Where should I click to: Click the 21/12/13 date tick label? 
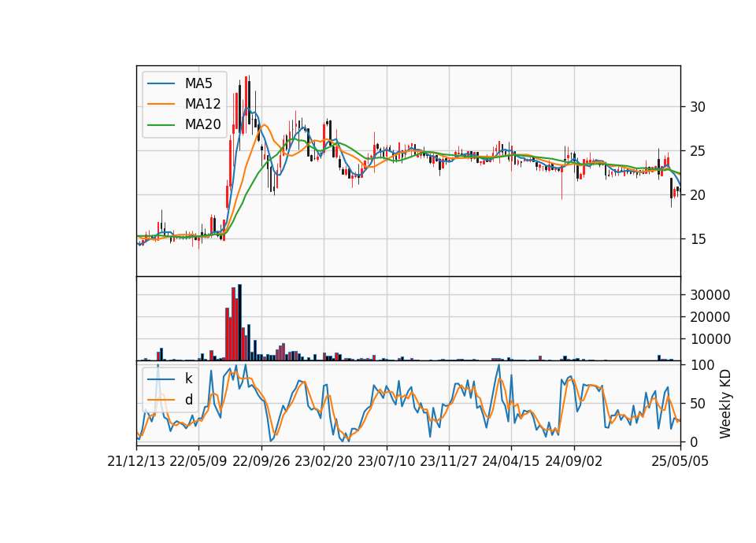coord(136,462)
